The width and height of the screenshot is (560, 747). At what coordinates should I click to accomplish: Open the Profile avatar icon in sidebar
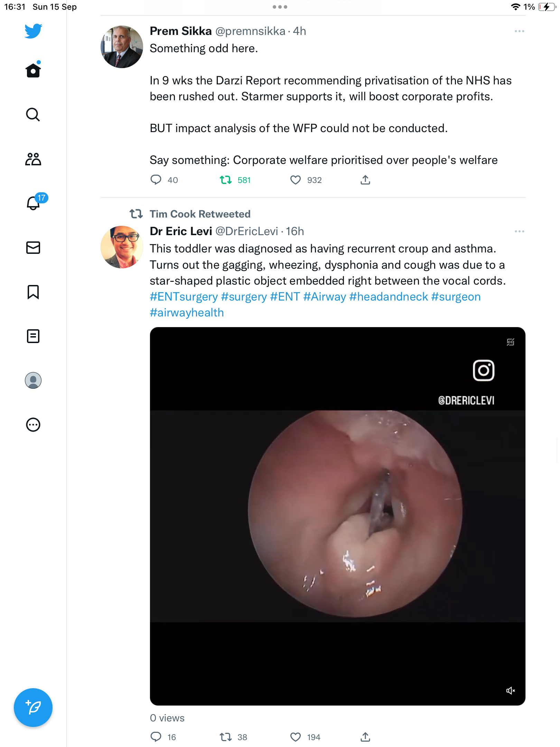point(33,380)
